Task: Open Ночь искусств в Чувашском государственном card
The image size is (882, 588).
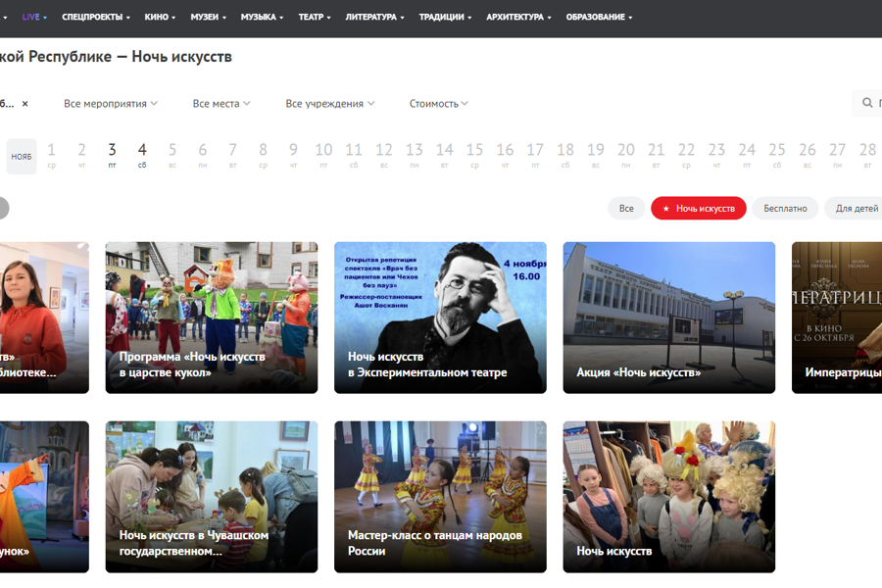Action: tap(212, 497)
